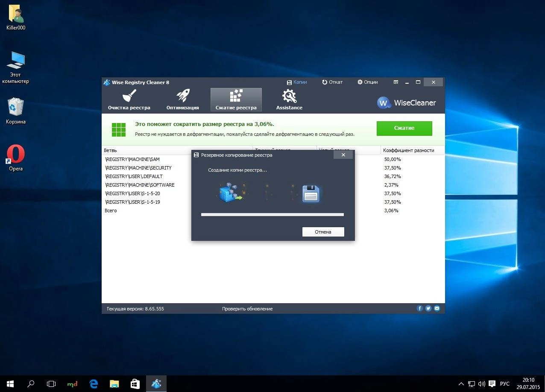This screenshot has height=392, width=545.
Task: Click the md app taskbar icon
Action: coord(73,384)
